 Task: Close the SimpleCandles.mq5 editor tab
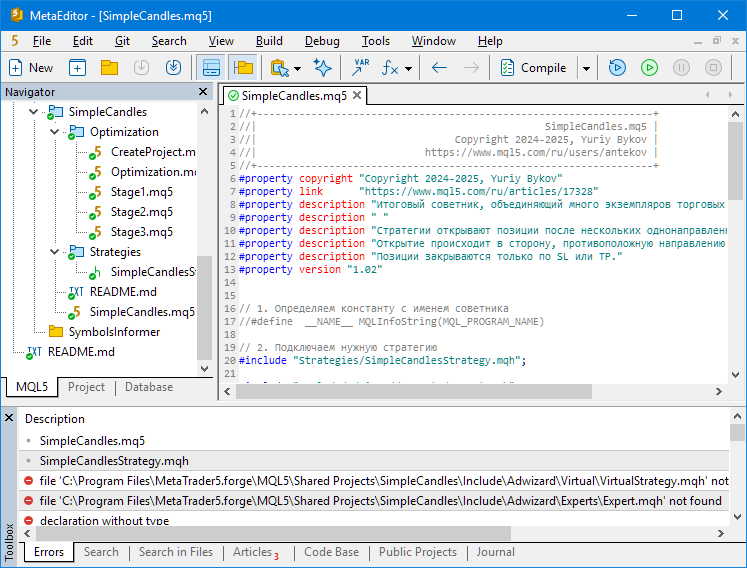(x=357, y=95)
